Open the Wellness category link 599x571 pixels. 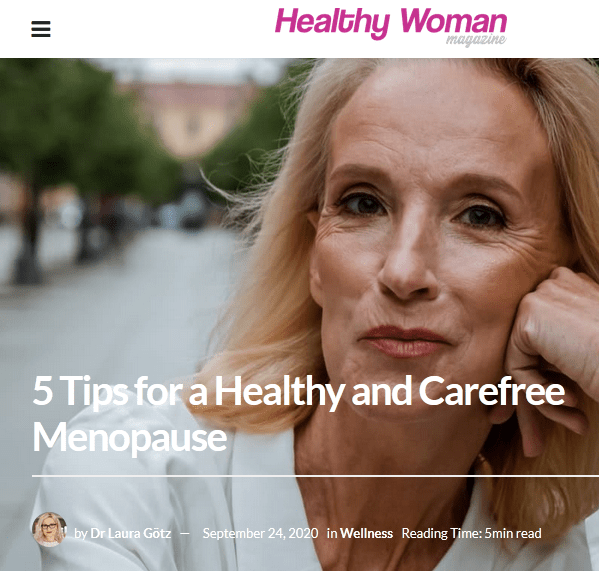(366, 533)
